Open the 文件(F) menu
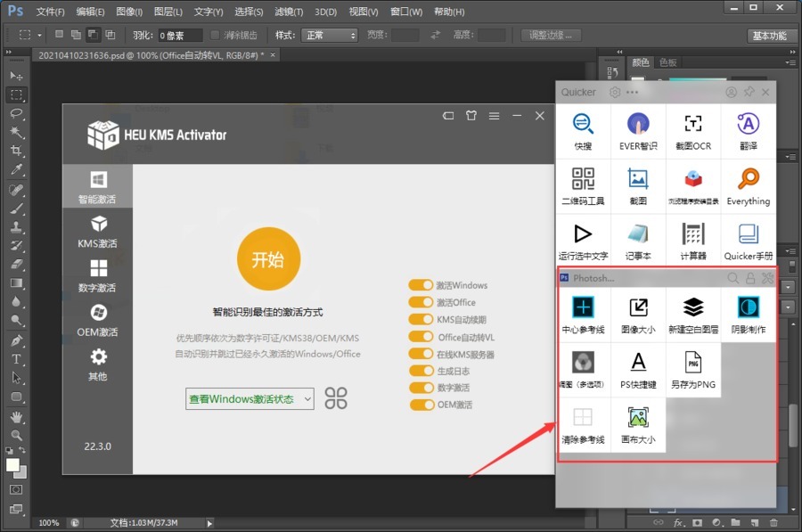This screenshot has height=532, width=802. point(51,12)
